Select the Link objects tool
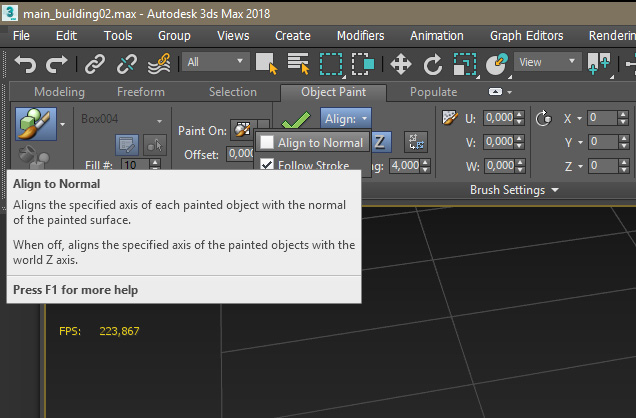Screen dimensions: 636x418 click(95, 64)
